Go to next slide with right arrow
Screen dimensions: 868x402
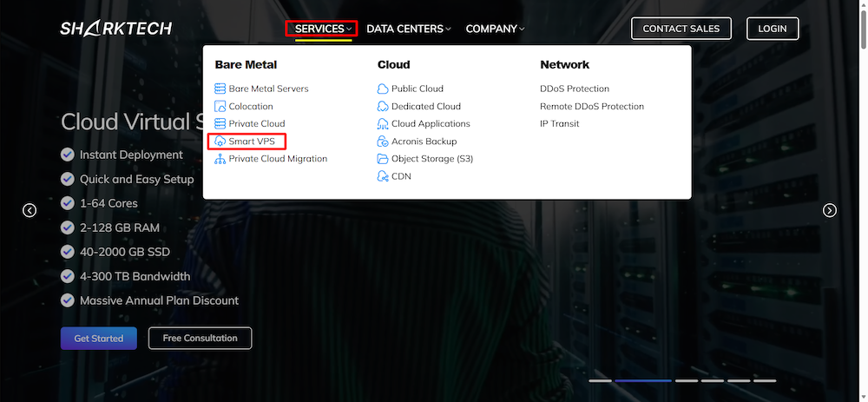point(829,210)
